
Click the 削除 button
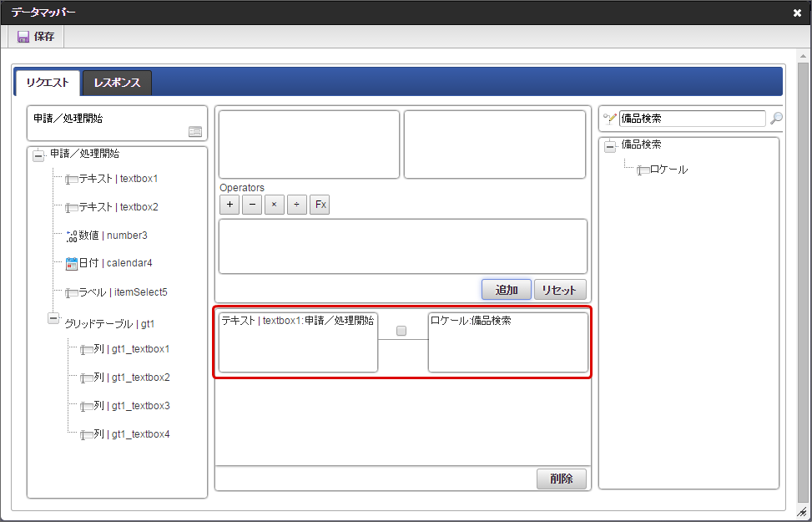pos(562,479)
